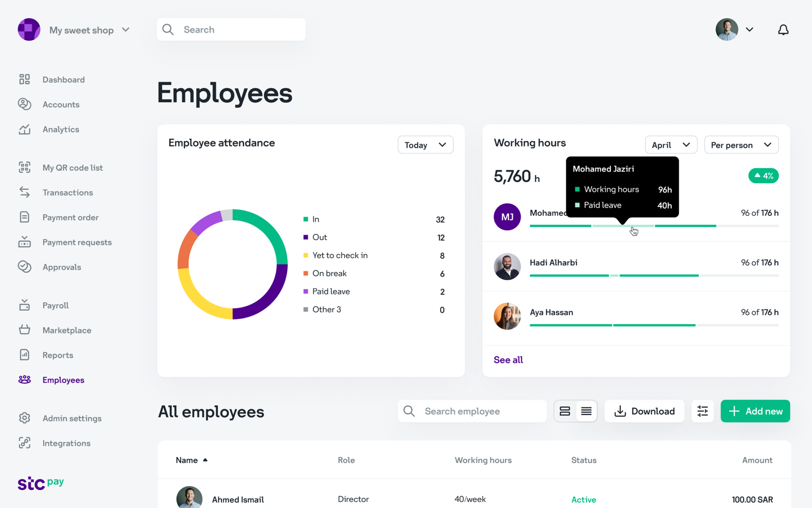This screenshot has width=812, height=508.
Task: Sort employees by Name column arrow
Action: (x=205, y=460)
